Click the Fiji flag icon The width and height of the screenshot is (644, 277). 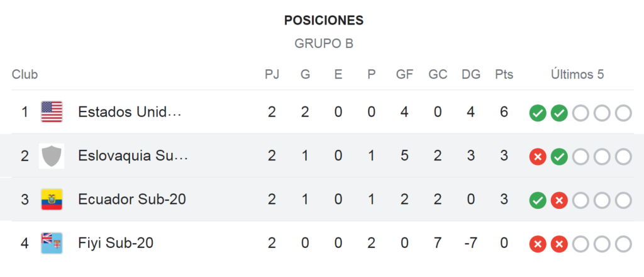(x=52, y=243)
